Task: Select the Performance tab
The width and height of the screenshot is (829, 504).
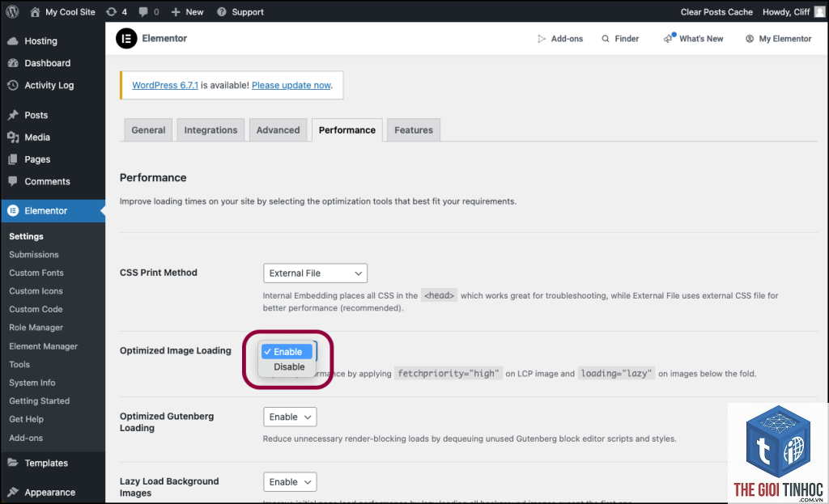Action: tap(346, 130)
